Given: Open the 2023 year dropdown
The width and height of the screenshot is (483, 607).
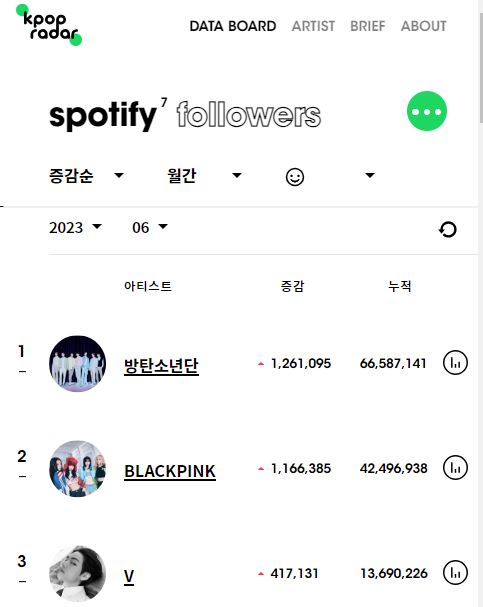Looking at the screenshot, I should 75,227.
